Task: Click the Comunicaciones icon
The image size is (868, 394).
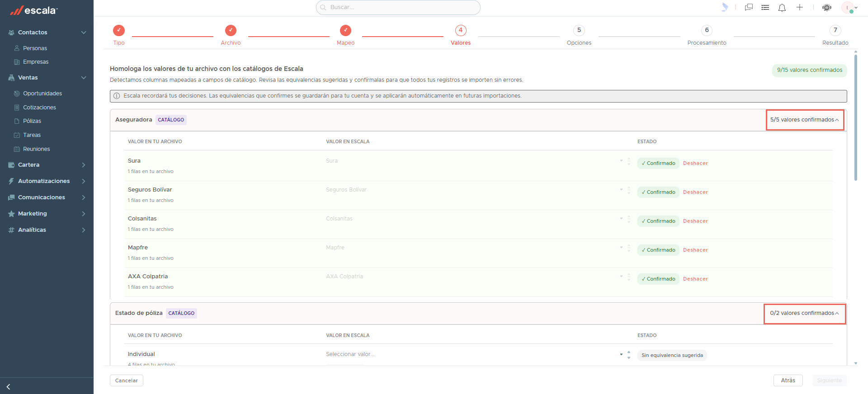Action: [x=11, y=197]
